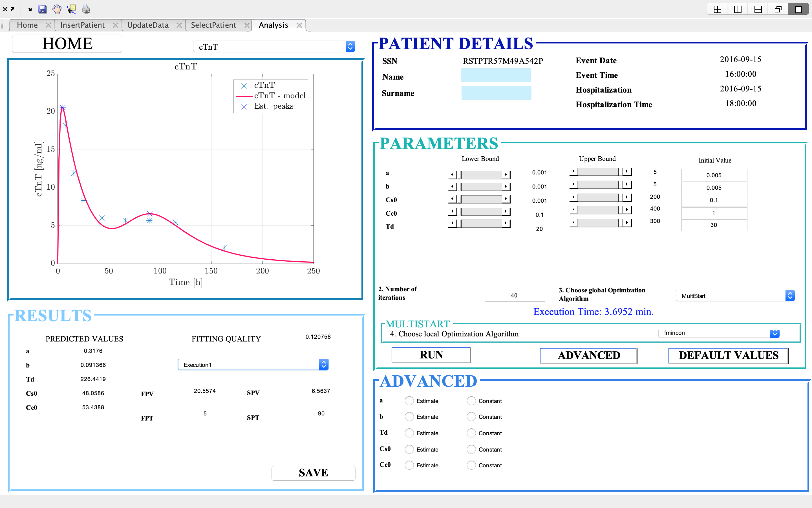Image resolution: width=812 pixels, height=508 pixels.
Task: Close the Home tab
Action: point(48,25)
